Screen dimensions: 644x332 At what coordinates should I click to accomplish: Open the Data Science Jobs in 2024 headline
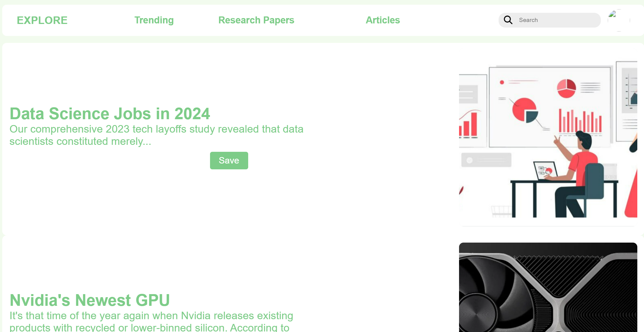point(110,114)
